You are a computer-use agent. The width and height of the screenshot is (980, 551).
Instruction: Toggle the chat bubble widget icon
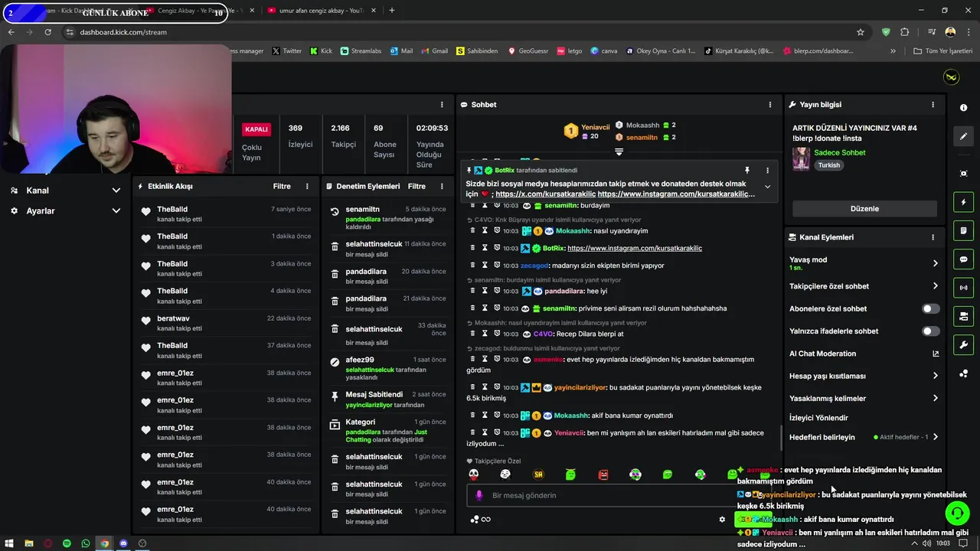pos(963,259)
